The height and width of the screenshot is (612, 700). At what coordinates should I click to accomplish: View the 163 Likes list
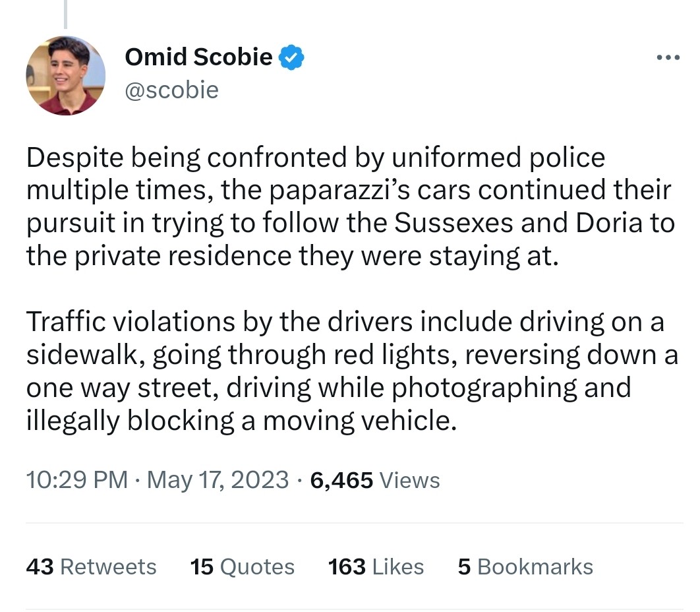point(376,566)
